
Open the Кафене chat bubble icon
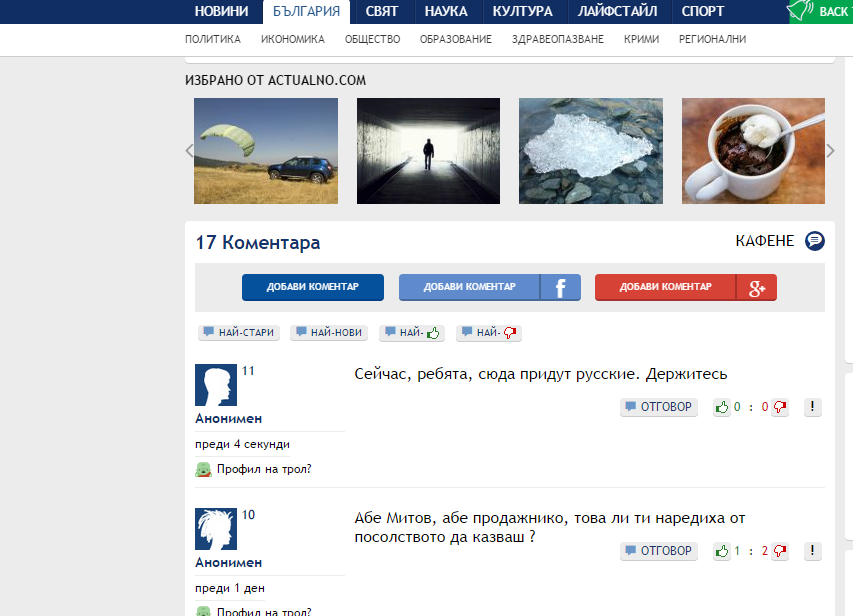coord(814,241)
